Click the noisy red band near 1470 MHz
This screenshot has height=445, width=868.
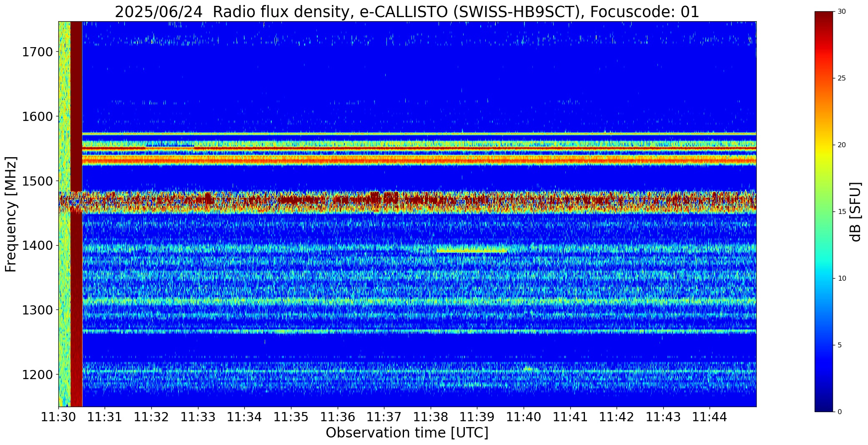(407, 202)
